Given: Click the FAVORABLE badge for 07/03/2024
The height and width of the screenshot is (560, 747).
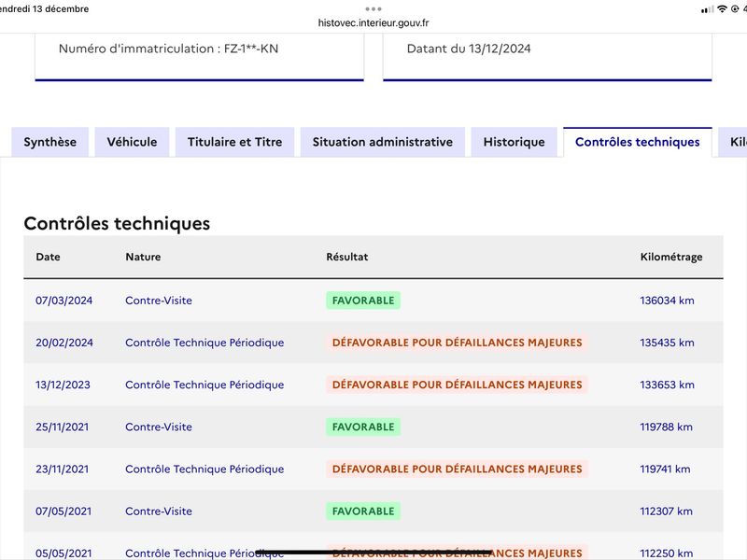Looking at the screenshot, I should point(363,301).
